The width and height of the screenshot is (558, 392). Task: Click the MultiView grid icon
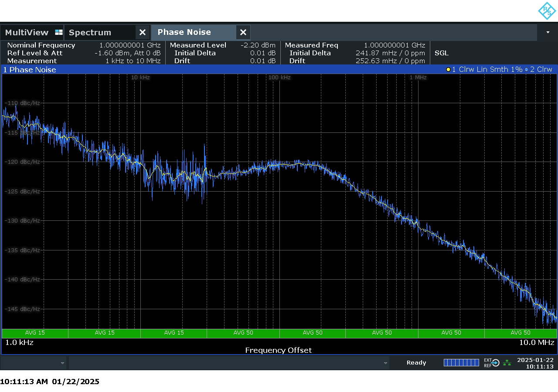pyautogui.click(x=59, y=32)
